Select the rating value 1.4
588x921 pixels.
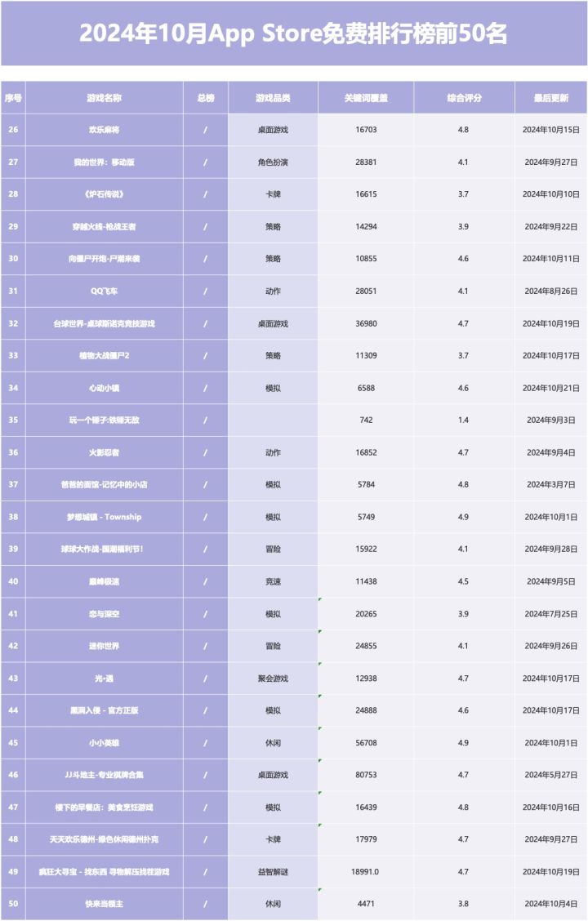464,420
